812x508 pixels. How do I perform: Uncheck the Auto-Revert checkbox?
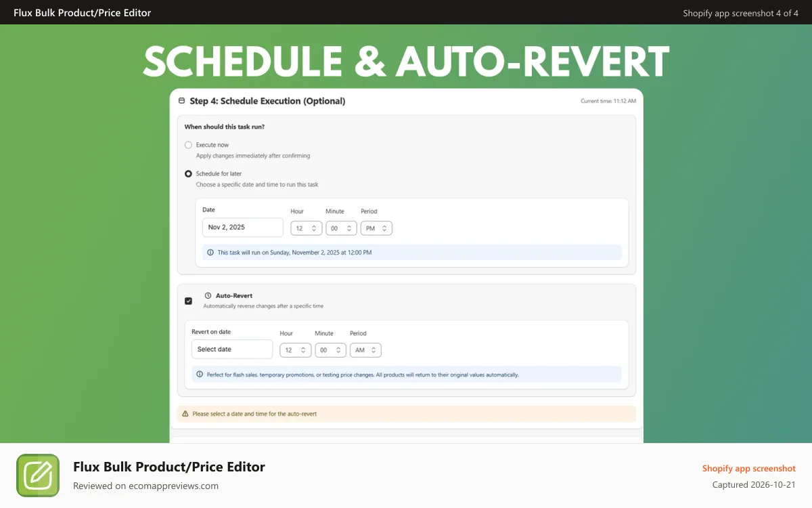188,301
